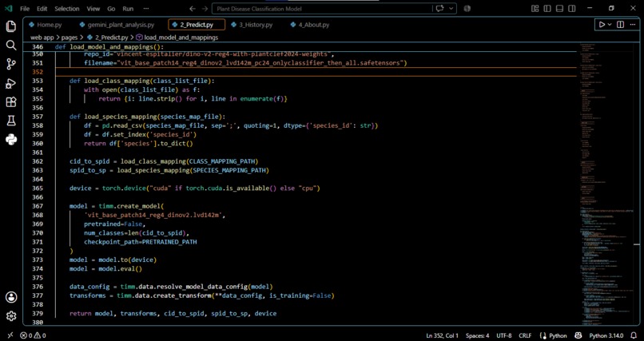The height and width of the screenshot is (341, 644).
Task: Open the Run menu
Action: pyautogui.click(x=128, y=9)
